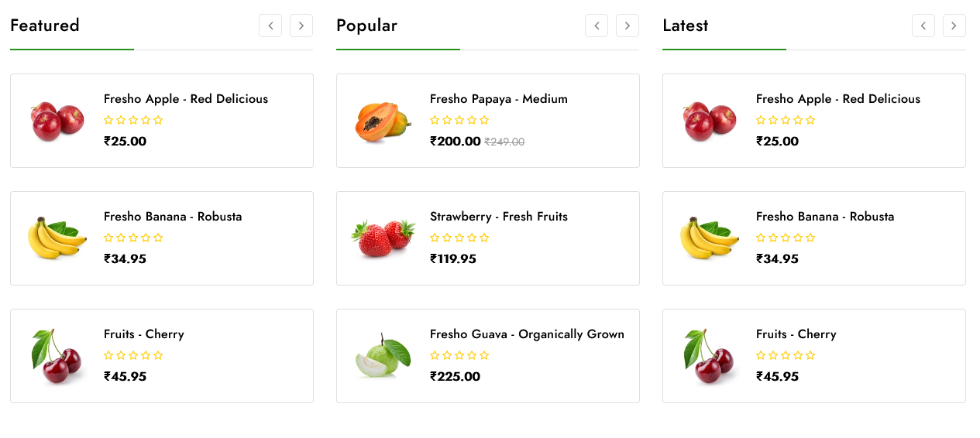Open Fruits - Cherry title in Latest
980x438 pixels.
(x=796, y=334)
